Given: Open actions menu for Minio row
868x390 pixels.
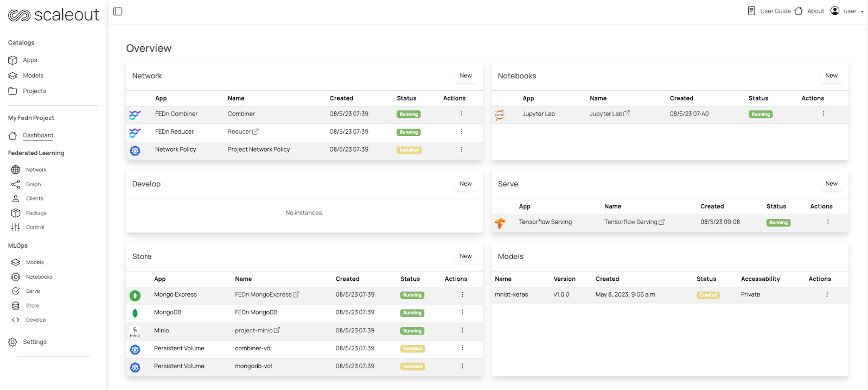Looking at the screenshot, I should tap(462, 330).
